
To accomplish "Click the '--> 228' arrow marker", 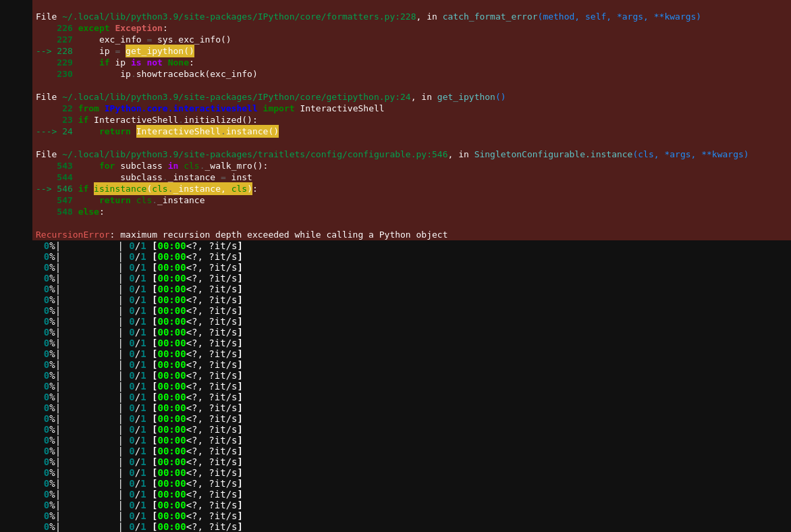I will (54, 51).
